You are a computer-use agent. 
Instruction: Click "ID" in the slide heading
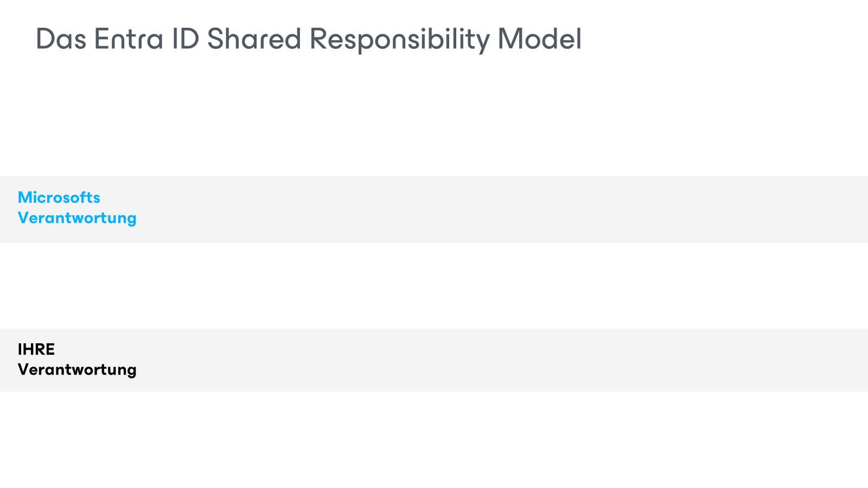[x=186, y=39]
